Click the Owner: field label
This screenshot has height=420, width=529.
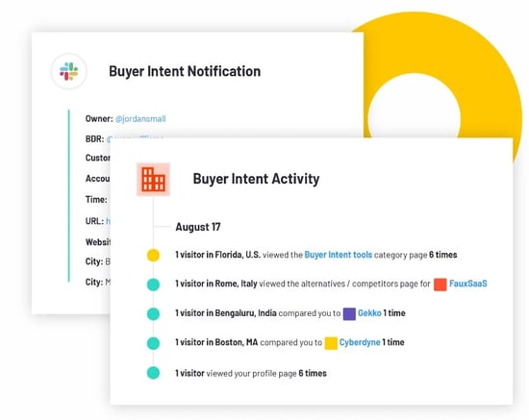tap(99, 119)
